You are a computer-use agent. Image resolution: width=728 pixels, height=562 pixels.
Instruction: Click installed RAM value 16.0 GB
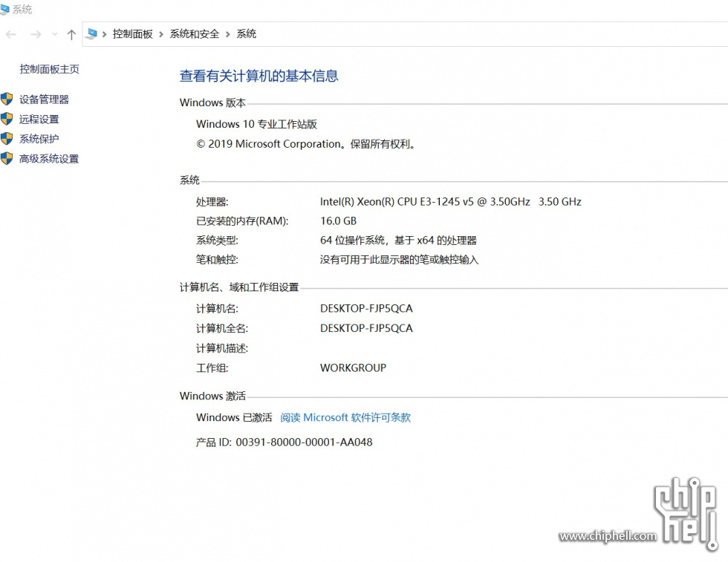339,221
